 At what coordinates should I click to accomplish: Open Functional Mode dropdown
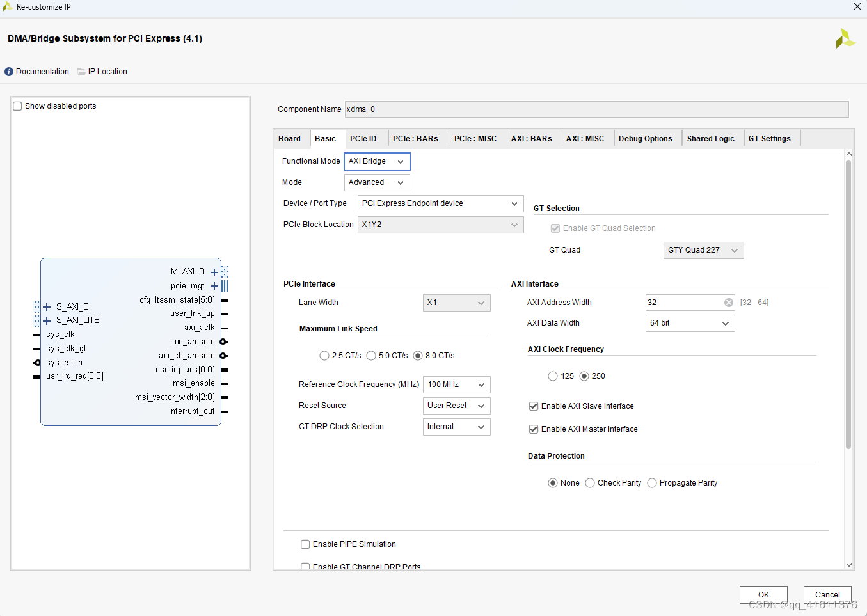pos(377,161)
